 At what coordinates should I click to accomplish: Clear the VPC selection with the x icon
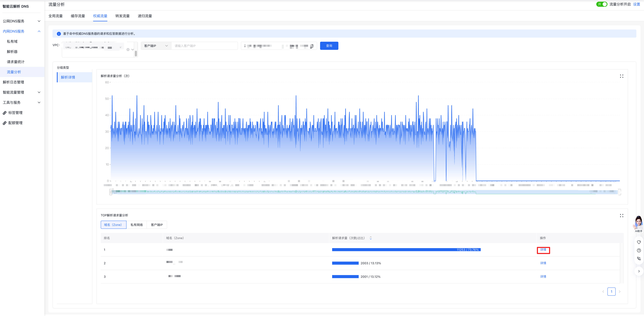(x=128, y=50)
